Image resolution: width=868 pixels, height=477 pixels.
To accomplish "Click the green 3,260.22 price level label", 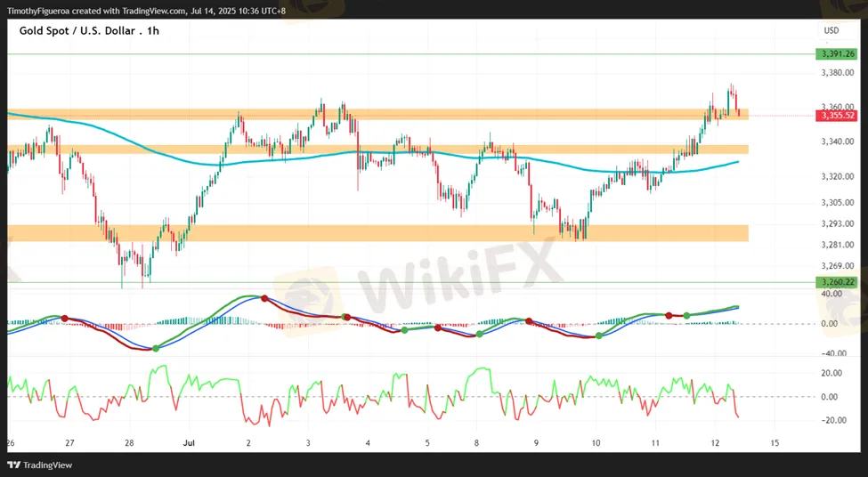I will click(x=838, y=282).
